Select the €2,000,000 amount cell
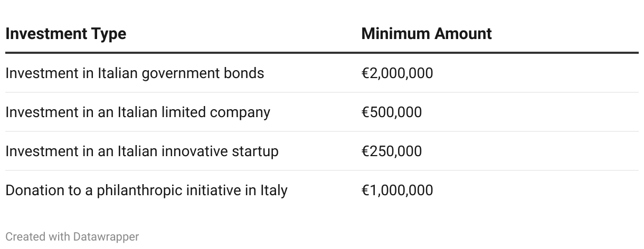 (x=397, y=73)
